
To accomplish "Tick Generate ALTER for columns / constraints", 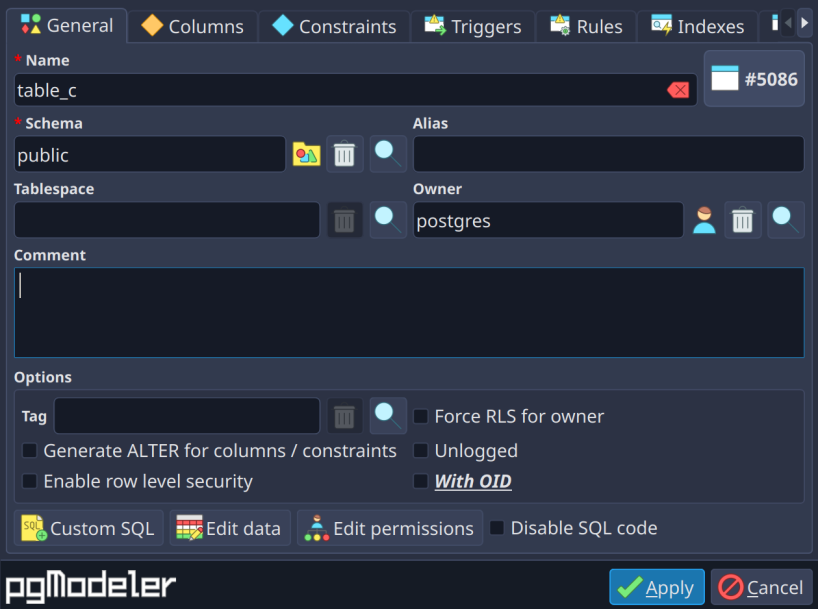I will 30,451.
